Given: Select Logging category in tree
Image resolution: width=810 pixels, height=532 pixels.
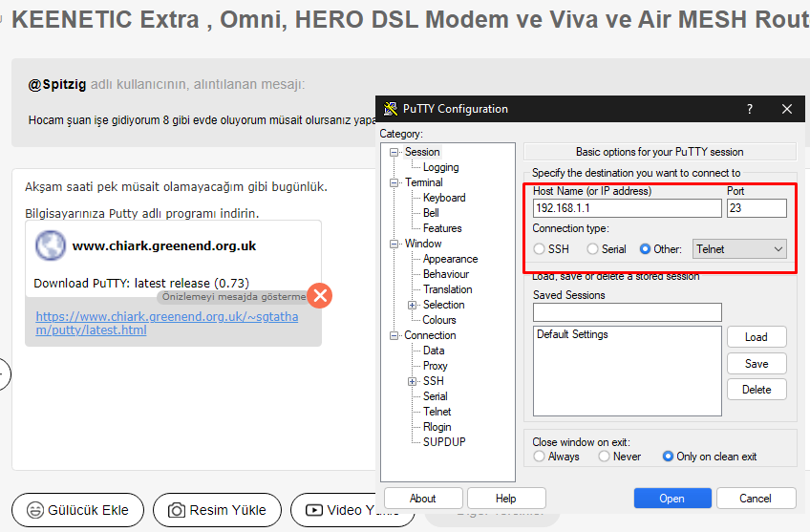Looking at the screenshot, I should coord(440,167).
